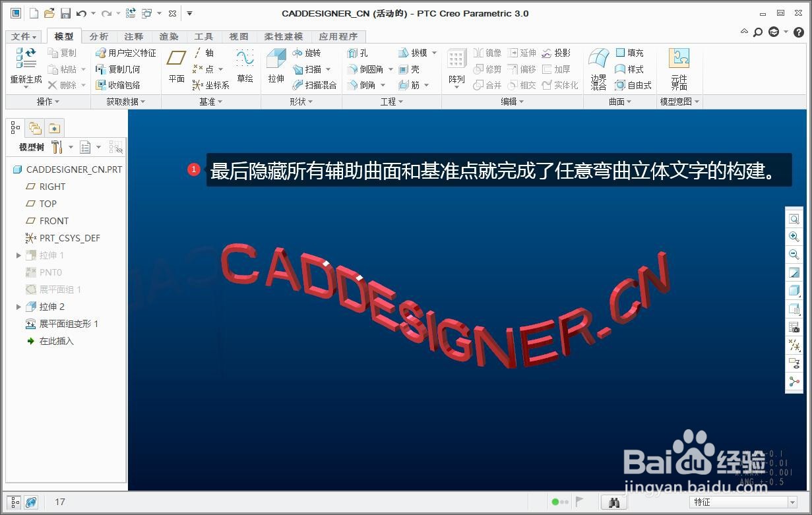The image size is (812, 515).
Task: Select the Sweep (扫描) tool
Action: [x=306, y=69]
